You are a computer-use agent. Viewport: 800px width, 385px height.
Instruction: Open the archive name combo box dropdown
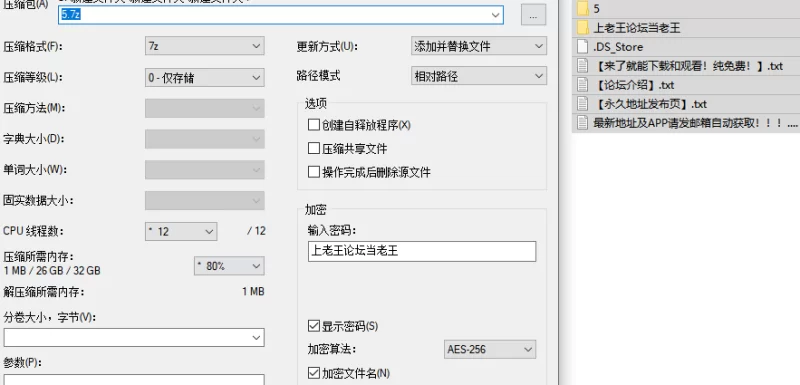coord(495,15)
